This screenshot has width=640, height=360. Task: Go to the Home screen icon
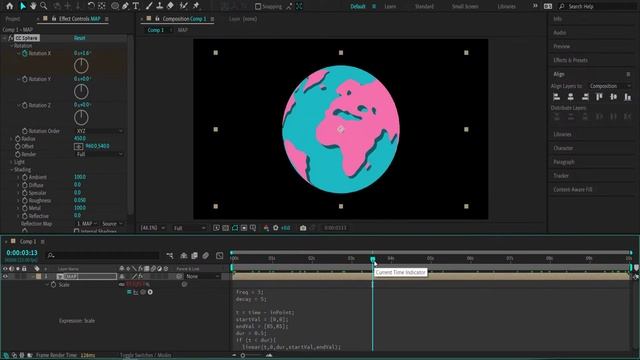coord(9,6)
